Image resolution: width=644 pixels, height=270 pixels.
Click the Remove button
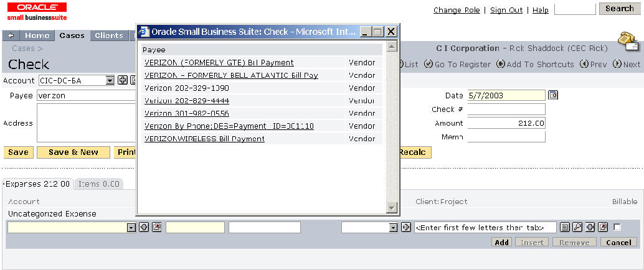tap(575, 243)
